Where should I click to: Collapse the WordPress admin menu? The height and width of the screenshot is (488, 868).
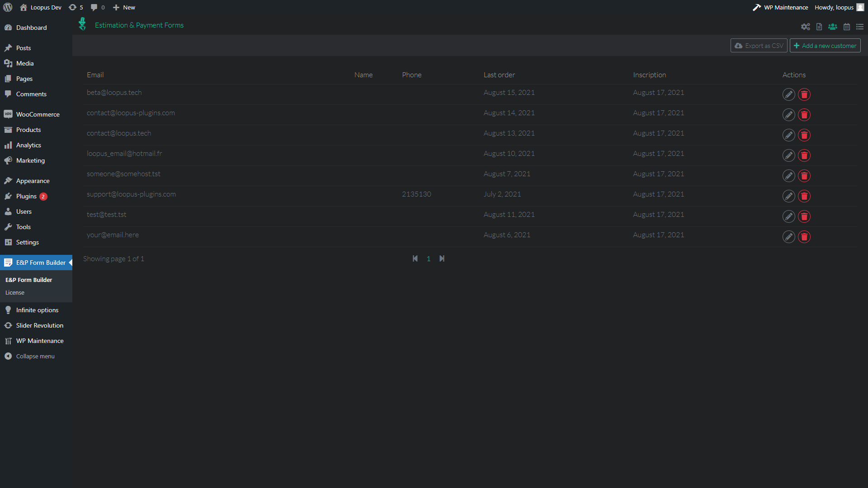point(35,356)
